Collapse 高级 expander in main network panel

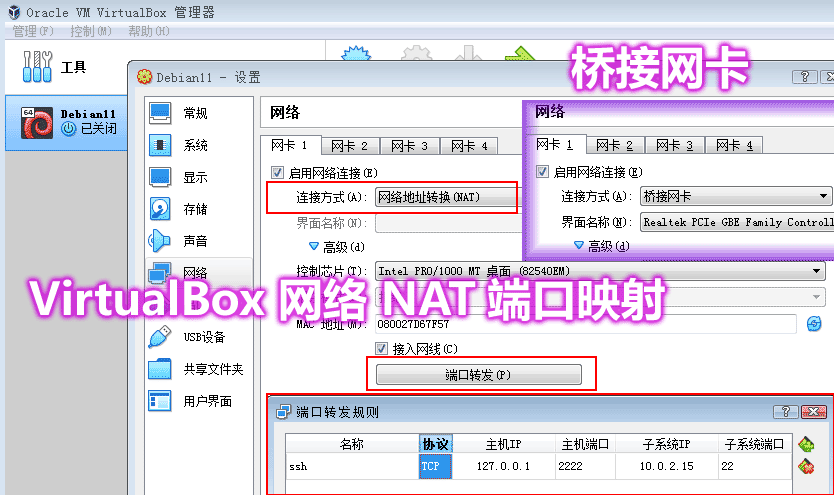314,247
